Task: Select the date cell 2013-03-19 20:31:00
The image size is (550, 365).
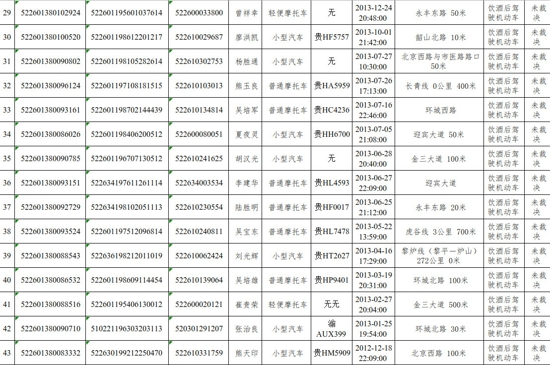Action: click(374, 280)
